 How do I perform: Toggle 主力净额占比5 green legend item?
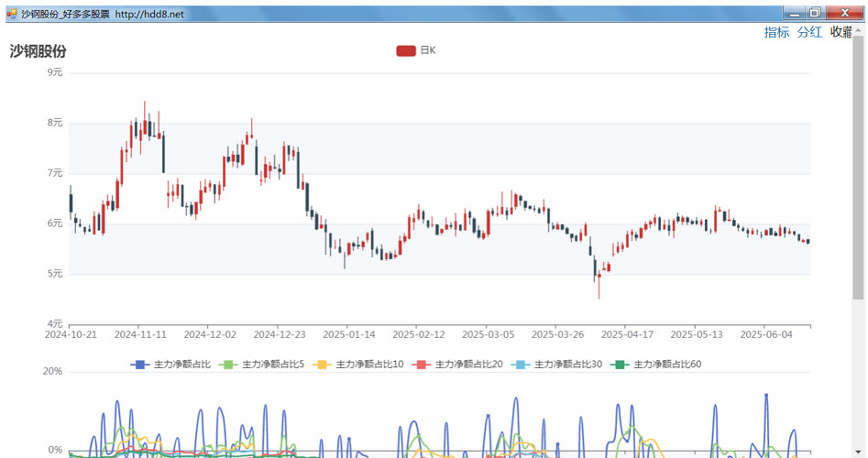pyautogui.click(x=261, y=365)
